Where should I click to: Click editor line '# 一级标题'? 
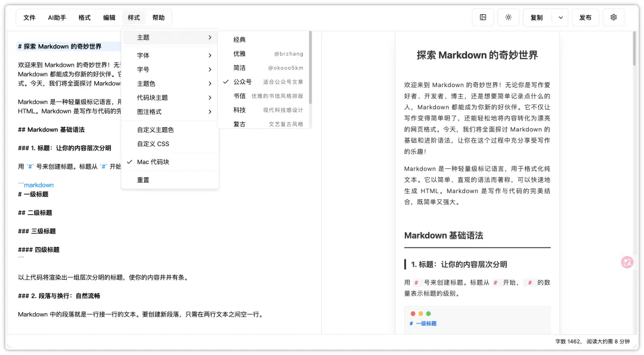tap(33, 195)
